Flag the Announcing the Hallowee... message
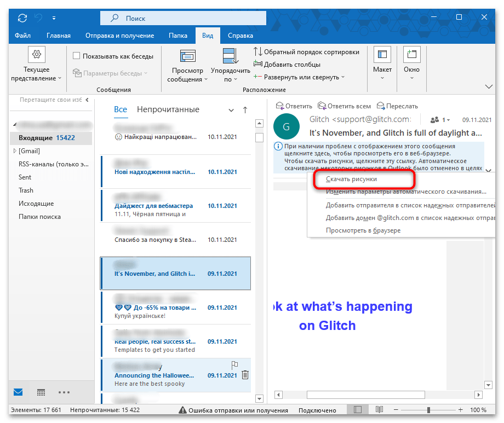Viewport: 504px width, 423px height. (234, 365)
